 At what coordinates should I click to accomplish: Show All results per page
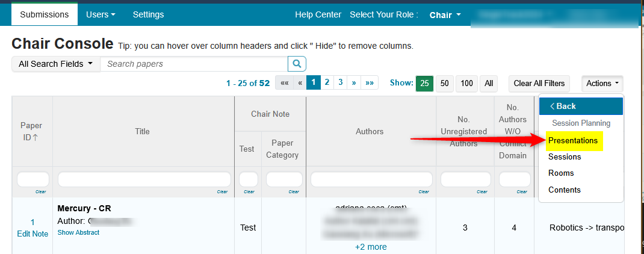pyautogui.click(x=489, y=84)
